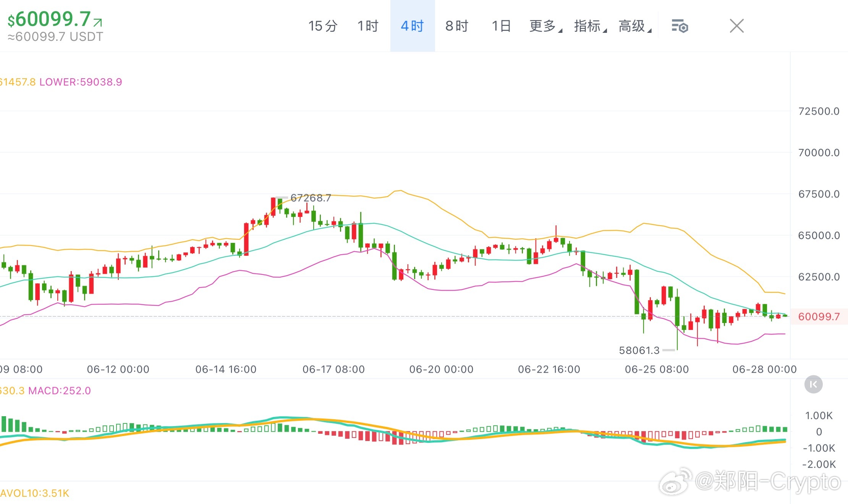Close the chart view with the X
The height and width of the screenshot is (504, 848).
coord(736,26)
